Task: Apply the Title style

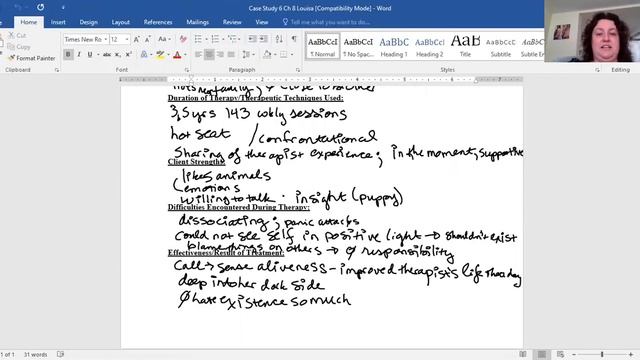Action: (x=465, y=46)
